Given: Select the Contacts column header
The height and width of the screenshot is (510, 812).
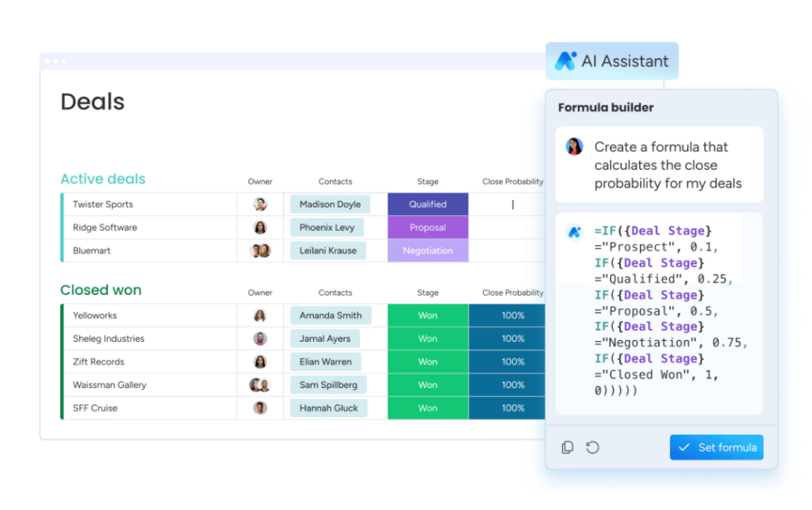Looking at the screenshot, I should [335, 181].
